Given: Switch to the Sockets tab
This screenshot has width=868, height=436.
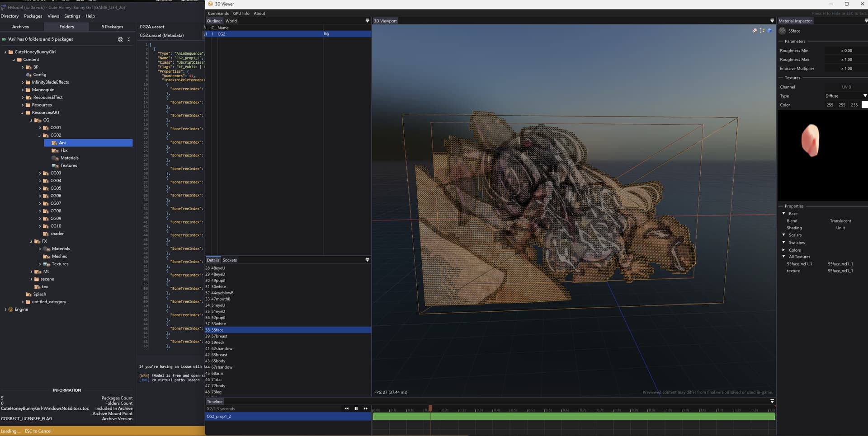Looking at the screenshot, I should tap(230, 260).
